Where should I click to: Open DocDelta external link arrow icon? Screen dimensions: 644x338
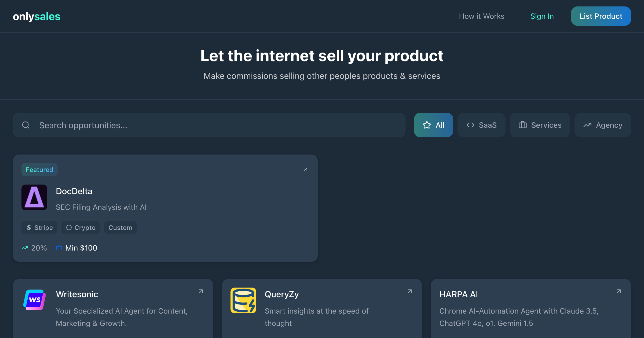tap(305, 170)
